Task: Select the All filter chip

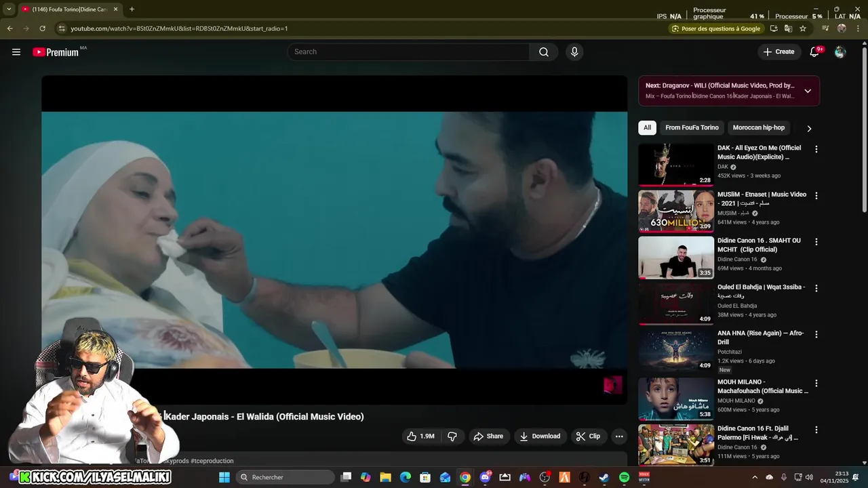Action: pos(647,127)
